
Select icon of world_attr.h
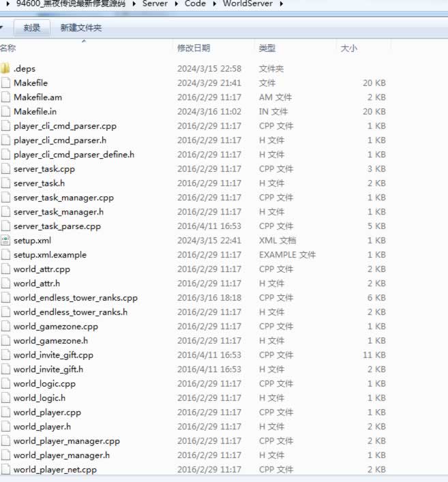(5, 283)
